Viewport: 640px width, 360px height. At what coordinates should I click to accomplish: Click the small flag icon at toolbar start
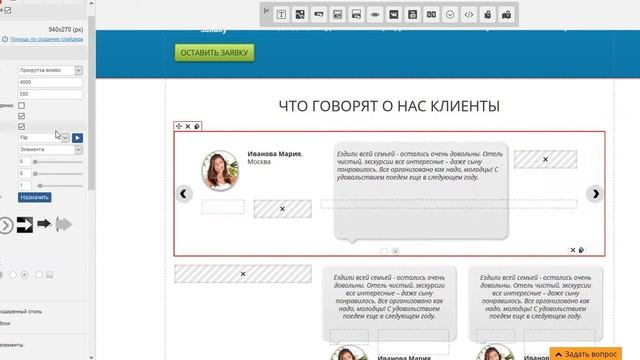pyautogui.click(x=266, y=11)
